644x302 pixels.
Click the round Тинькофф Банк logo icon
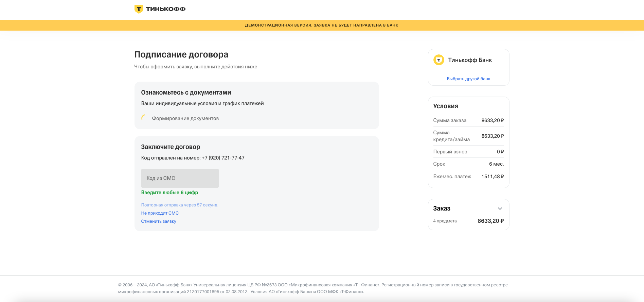click(439, 60)
